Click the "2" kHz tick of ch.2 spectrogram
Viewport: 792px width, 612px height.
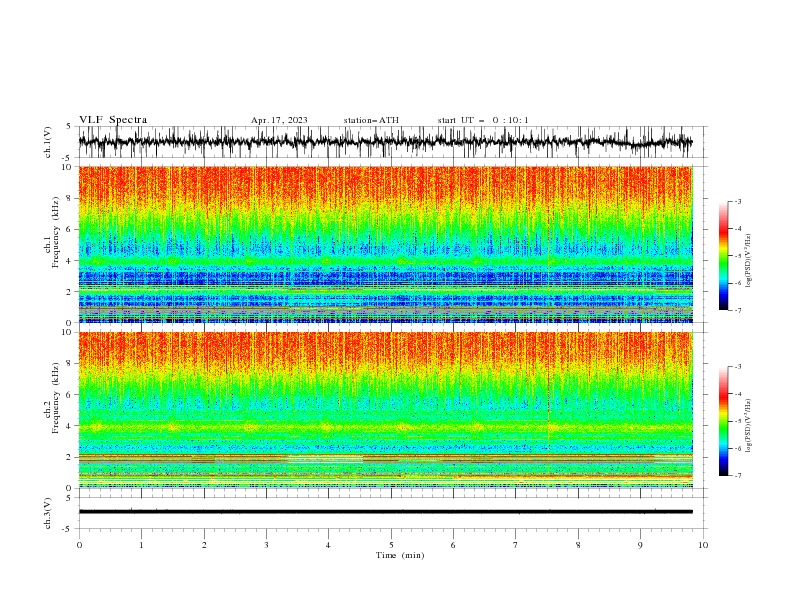point(71,457)
